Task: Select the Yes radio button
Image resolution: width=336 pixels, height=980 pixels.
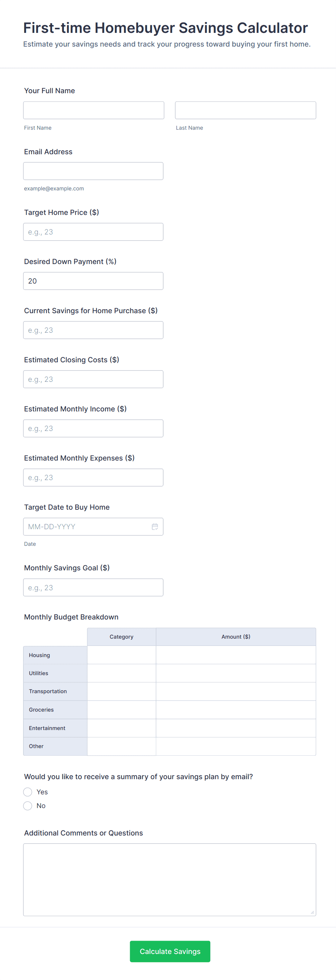Action: [28, 792]
